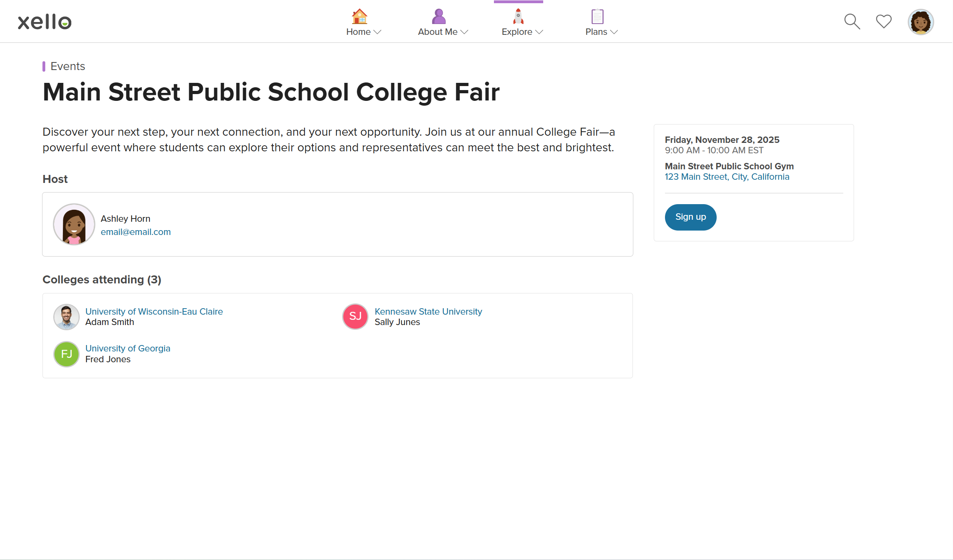The image size is (953, 560).
Task: Click the Plans clipboard icon
Action: (597, 16)
